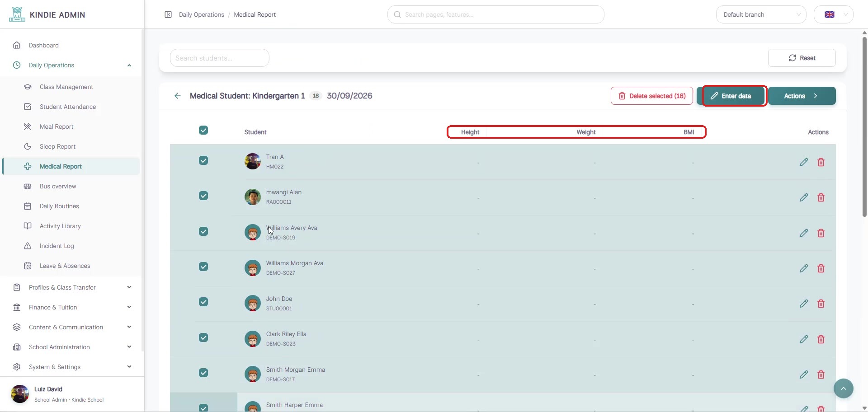Deselect Williams Avery Ava checkbox
Image resolution: width=868 pixels, height=412 pixels.
coord(203,231)
